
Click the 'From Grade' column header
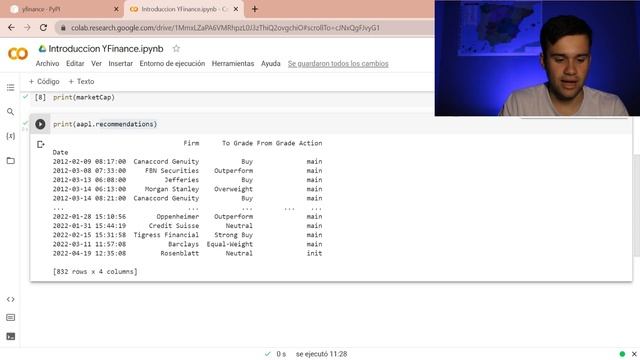click(x=276, y=143)
